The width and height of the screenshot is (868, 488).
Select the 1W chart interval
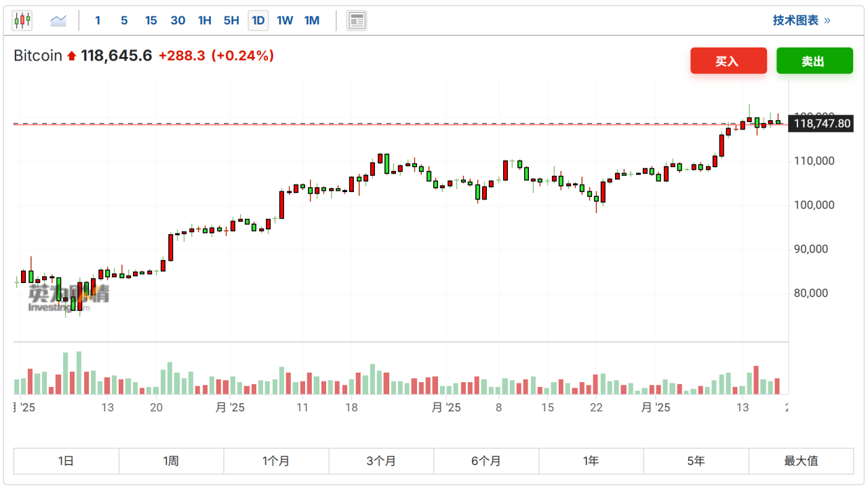click(x=285, y=20)
